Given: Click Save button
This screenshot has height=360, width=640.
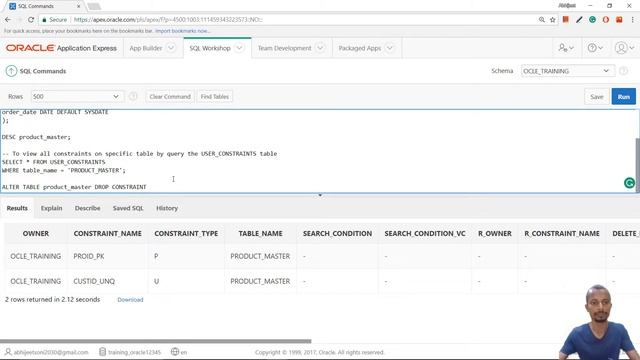Looking at the screenshot, I should (x=596, y=97).
